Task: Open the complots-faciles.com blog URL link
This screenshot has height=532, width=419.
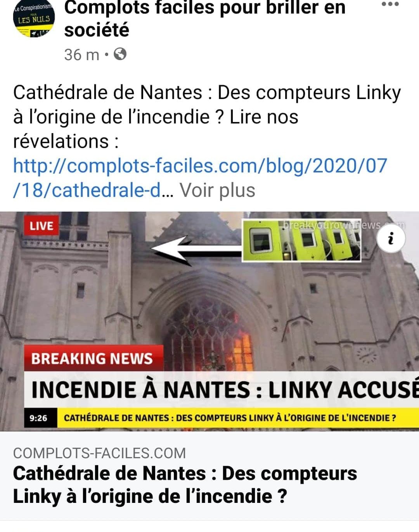Action: coord(200,177)
